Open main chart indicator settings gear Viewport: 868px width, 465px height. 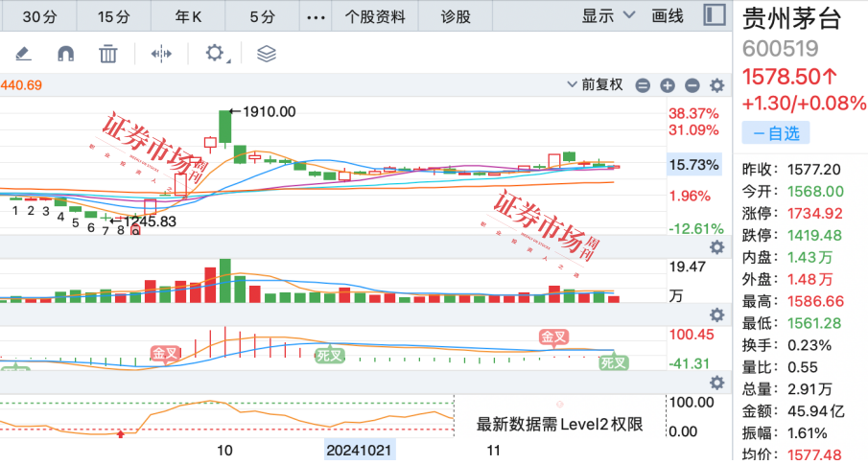(716, 85)
